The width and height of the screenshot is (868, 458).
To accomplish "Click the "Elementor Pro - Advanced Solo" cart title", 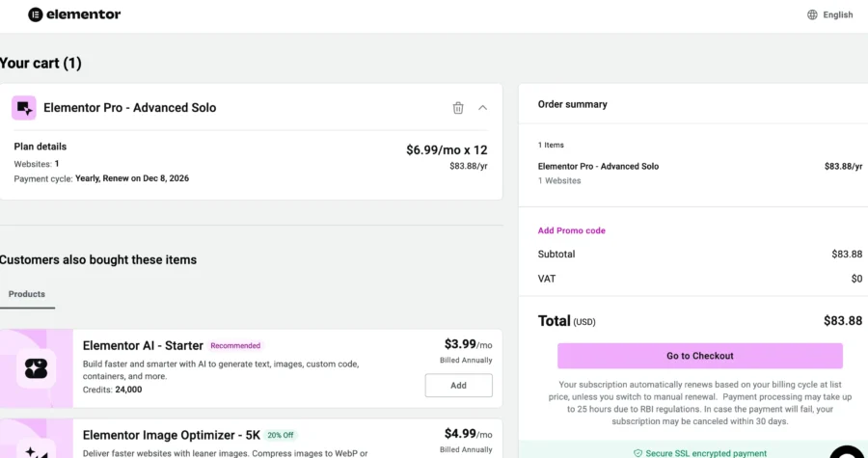I will coord(129,108).
